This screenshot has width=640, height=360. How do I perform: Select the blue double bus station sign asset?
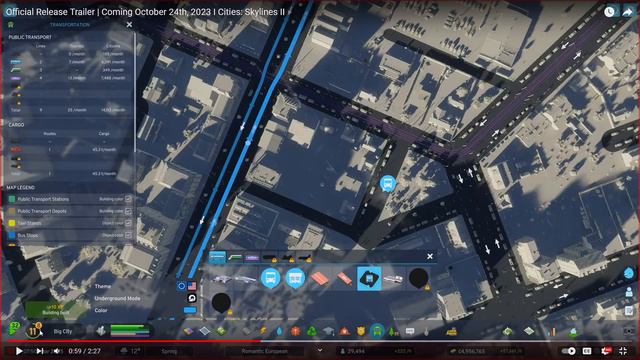pos(295,279)
